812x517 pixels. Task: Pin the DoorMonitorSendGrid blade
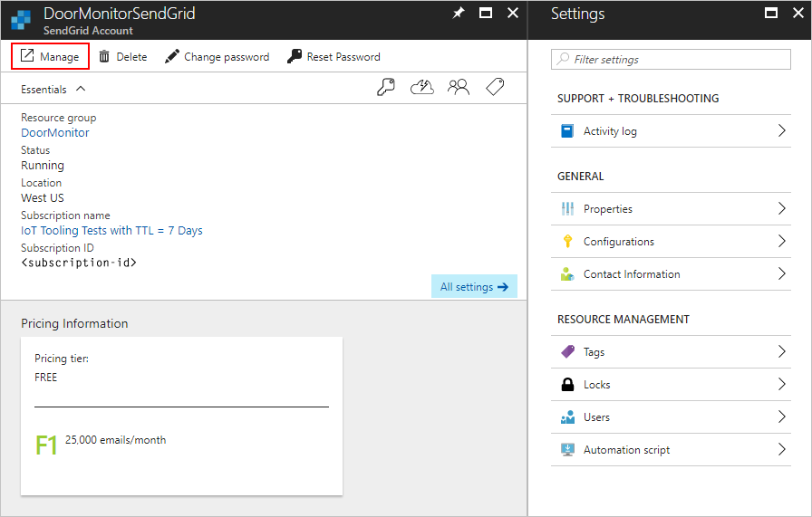pos(459,13)
